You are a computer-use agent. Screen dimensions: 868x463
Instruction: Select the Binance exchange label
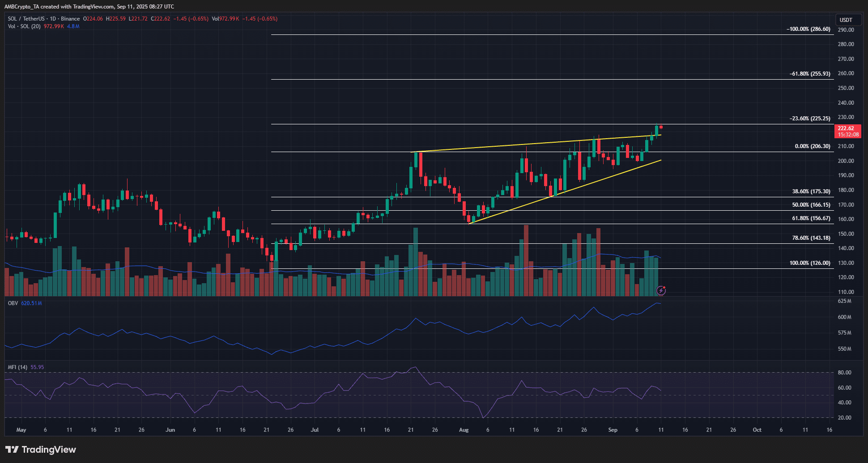click(71, 19)
